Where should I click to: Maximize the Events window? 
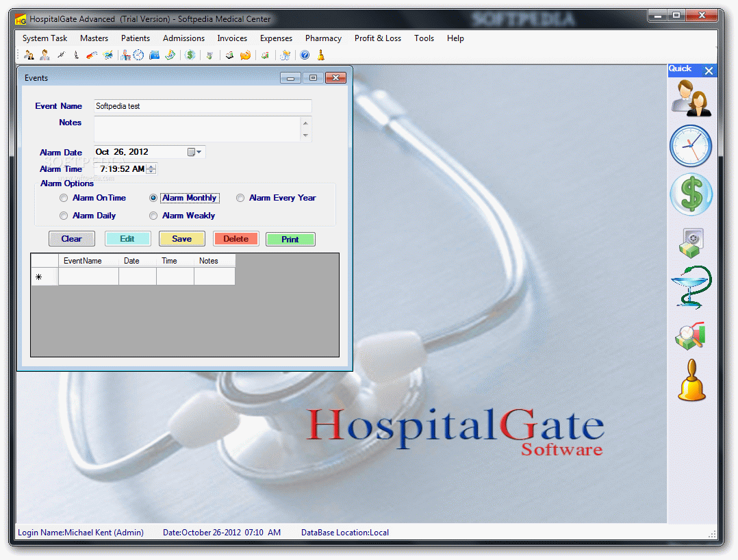(x=313, y=77)
